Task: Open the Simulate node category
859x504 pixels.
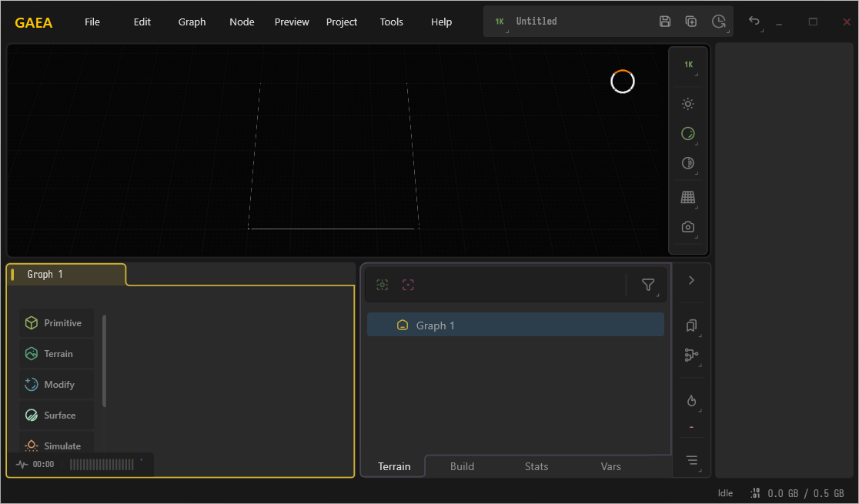Action: tap(56, 446)
